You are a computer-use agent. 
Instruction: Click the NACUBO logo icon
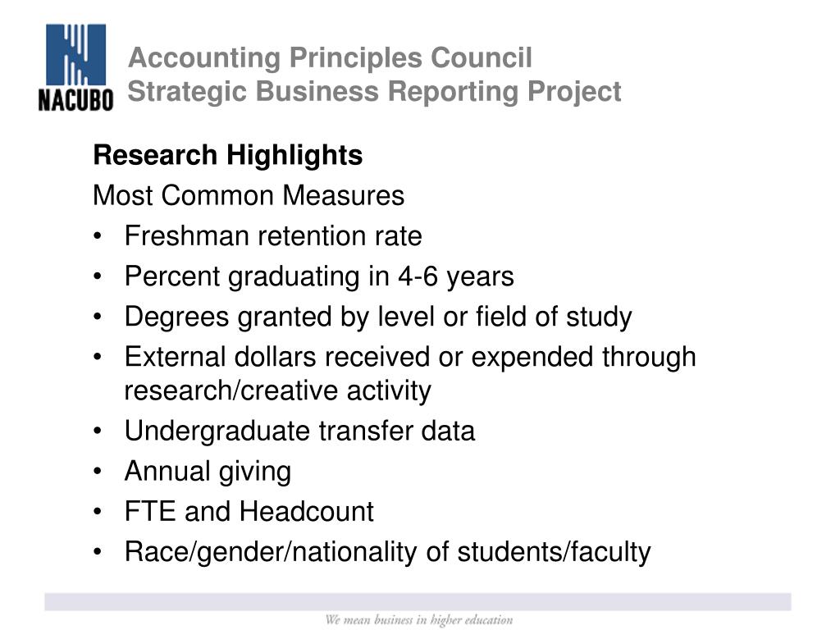click(x=75, y=55)
